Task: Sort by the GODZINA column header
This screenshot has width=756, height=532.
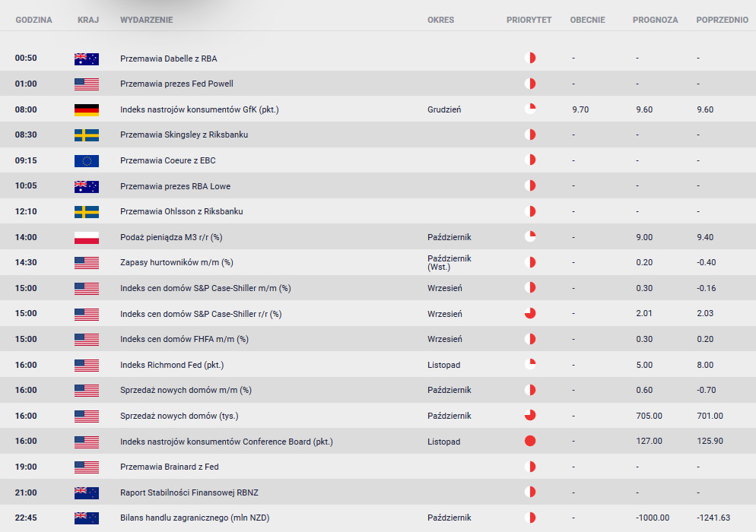Action: tap(33, 20)
